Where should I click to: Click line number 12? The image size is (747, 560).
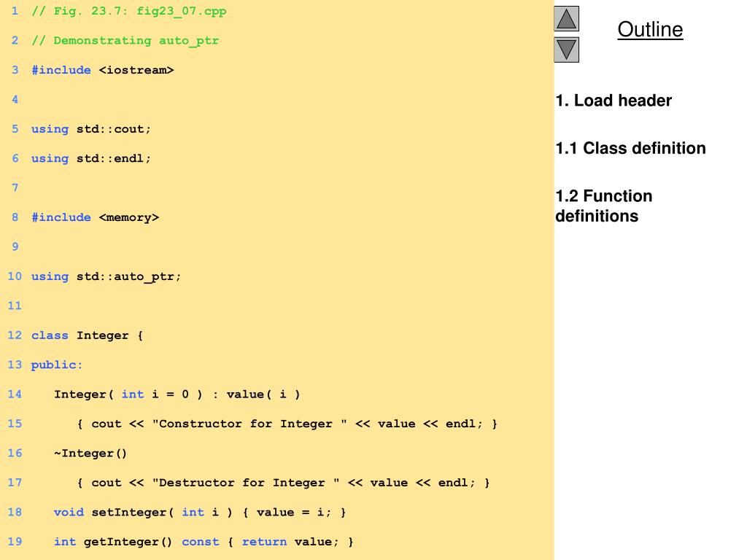coord(15,335)
